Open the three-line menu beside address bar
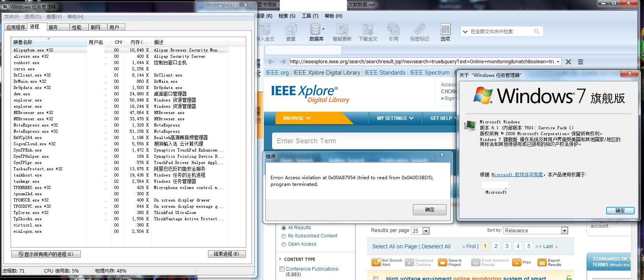The image size is (644, 280). 580,62
